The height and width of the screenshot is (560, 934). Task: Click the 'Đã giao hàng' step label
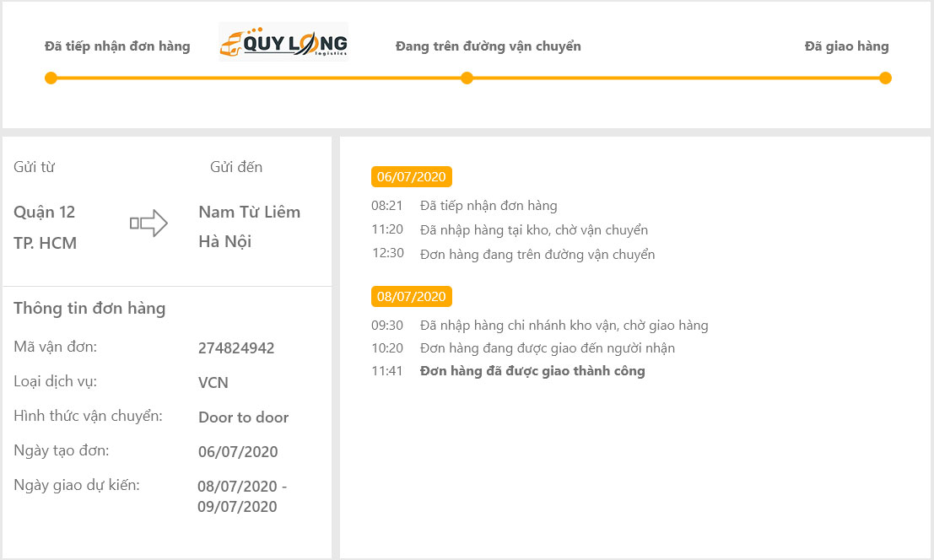point(846,46)
